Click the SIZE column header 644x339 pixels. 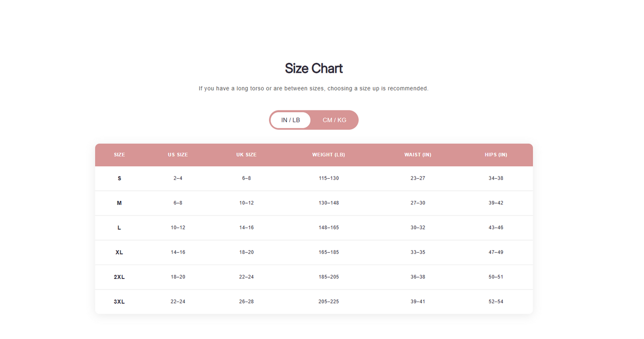tap(119, 155)
